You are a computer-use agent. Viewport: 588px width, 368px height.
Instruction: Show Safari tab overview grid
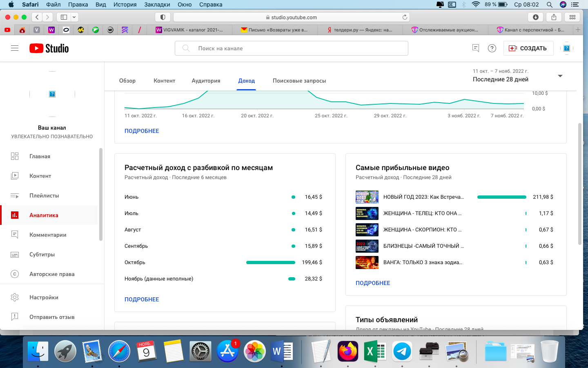coord(572,17)
